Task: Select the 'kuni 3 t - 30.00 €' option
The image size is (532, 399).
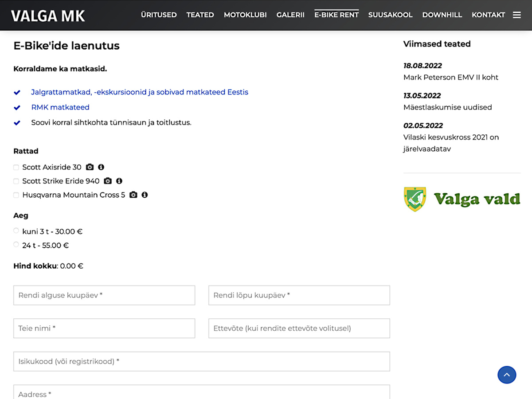Action: tap(16, 231)
